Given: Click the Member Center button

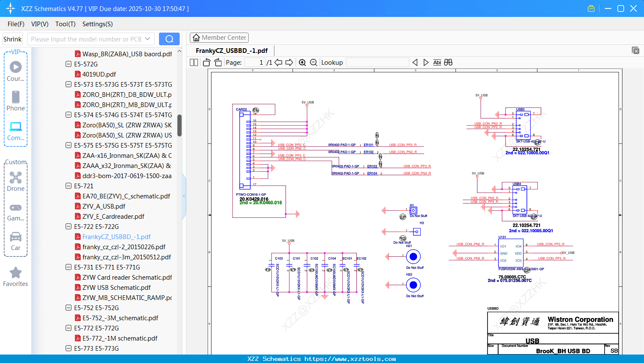Looking at the screenshot, I should (219, 38).
